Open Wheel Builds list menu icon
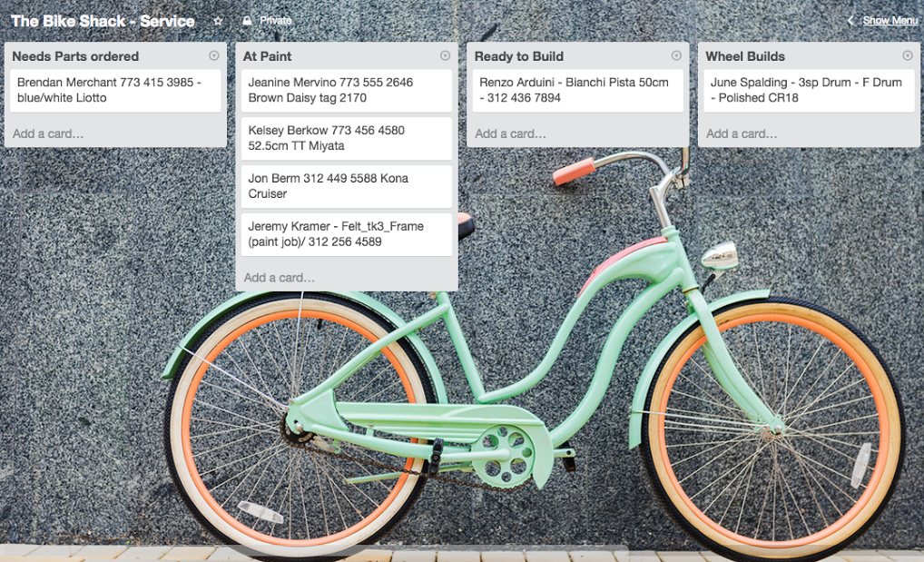The height and width of the screenshot is (562, 924). tap(908, 55)
